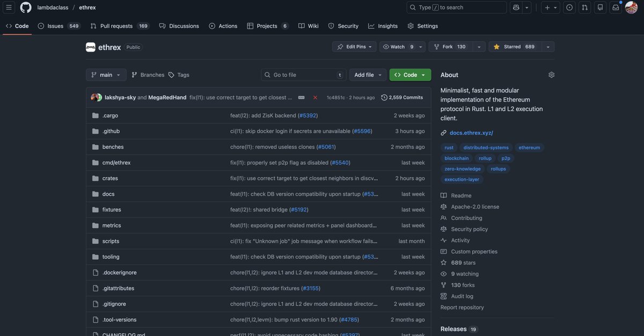Open the Add file dropdown
The image size is (644, 336).
click(368, 75)
